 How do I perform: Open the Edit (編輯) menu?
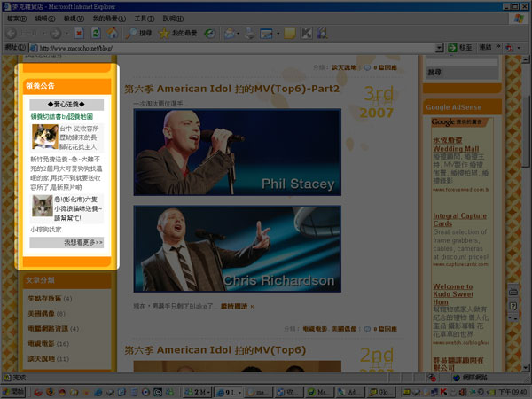pos(45,19)
